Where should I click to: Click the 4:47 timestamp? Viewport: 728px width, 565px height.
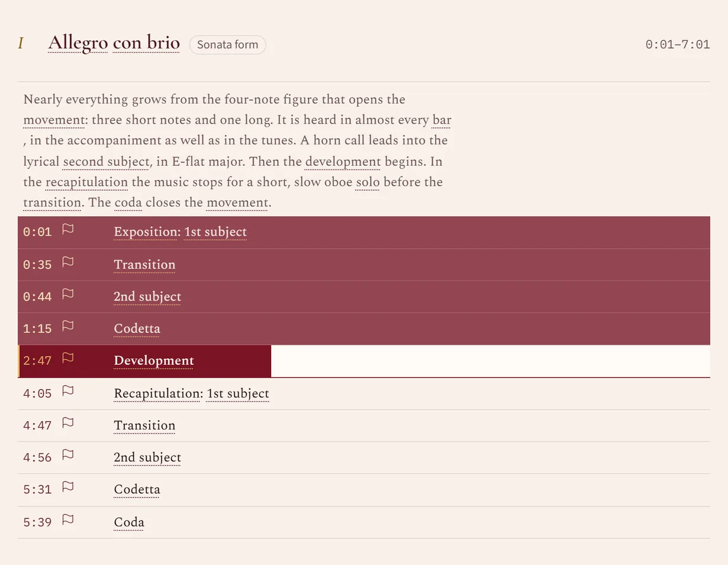[x=37, y=425]
